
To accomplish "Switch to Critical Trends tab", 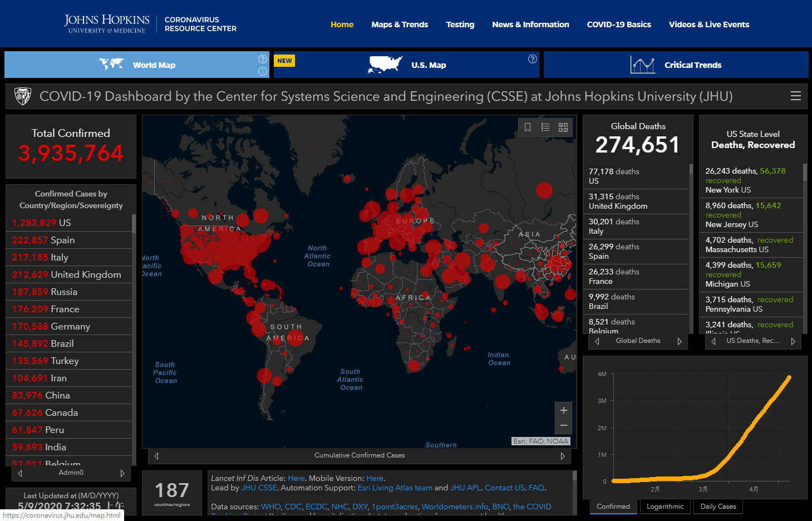I will pyautogui.click(x=676, y=65).
